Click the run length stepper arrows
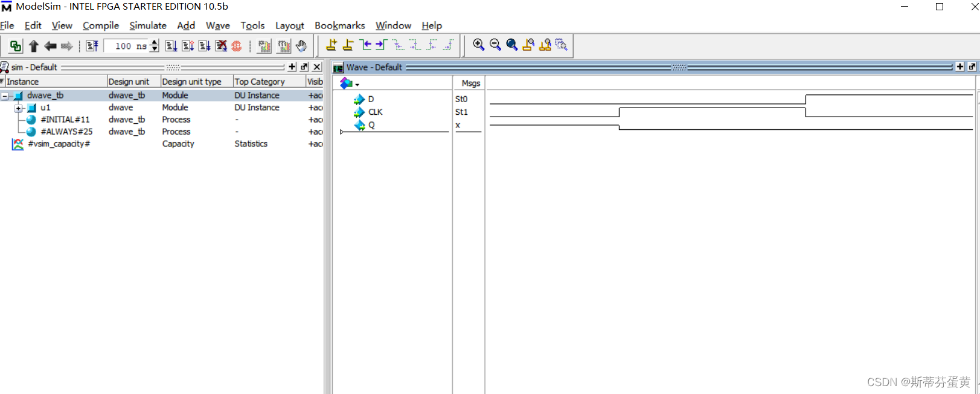 (x=155, y=46)
